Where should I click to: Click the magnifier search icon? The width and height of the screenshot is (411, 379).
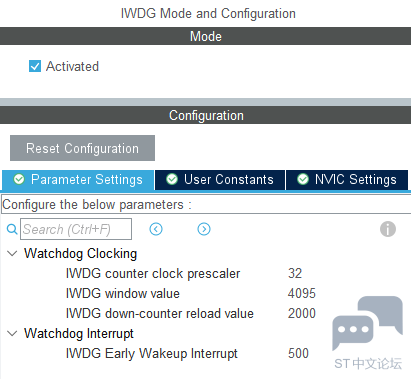[x=12, y=229]
